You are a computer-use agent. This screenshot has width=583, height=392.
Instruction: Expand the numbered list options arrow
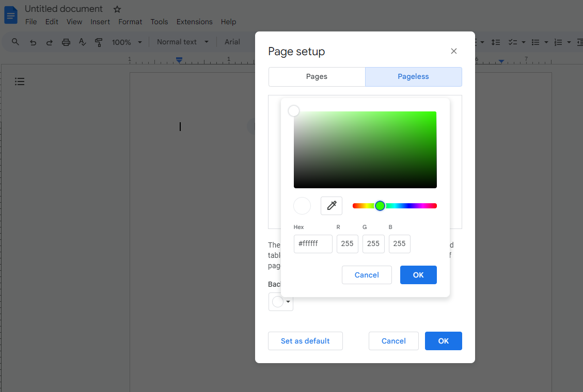pos(569,42)
